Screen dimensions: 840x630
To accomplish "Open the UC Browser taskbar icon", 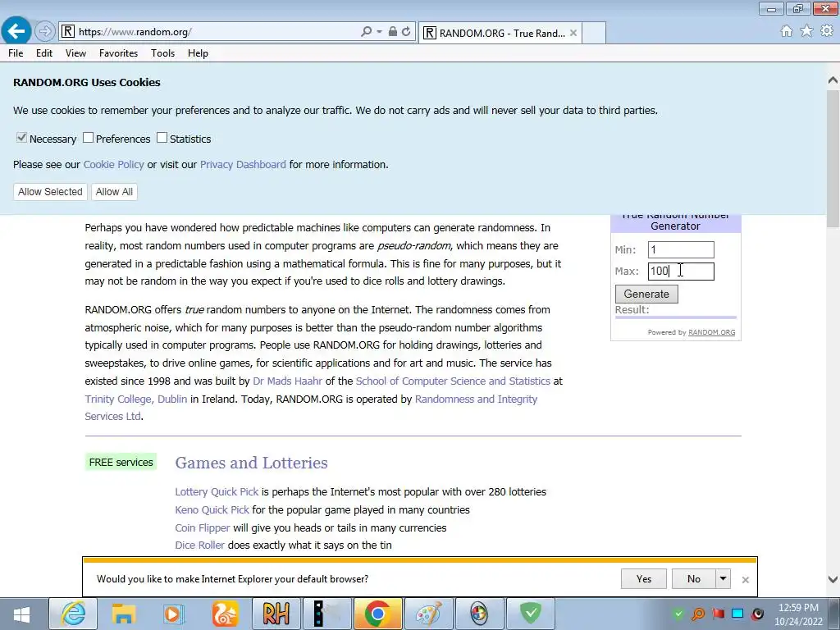I will [225, 614].
